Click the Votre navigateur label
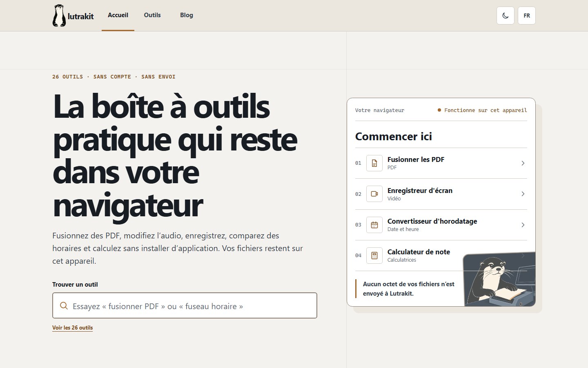588x368 pixels. coord(380,110)
